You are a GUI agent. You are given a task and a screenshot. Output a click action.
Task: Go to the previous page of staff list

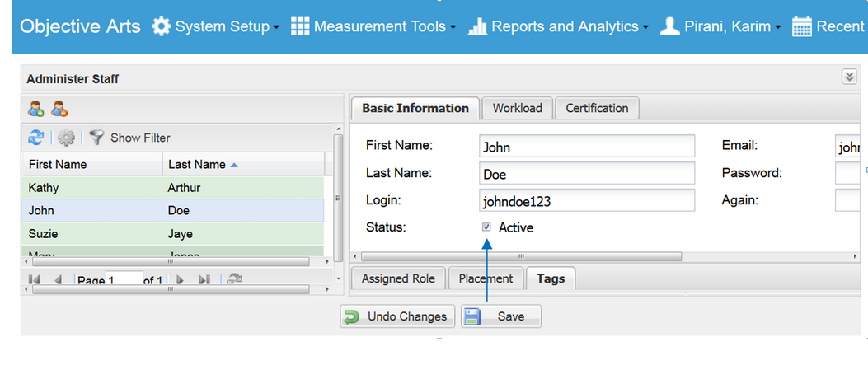tap(59, 280)
